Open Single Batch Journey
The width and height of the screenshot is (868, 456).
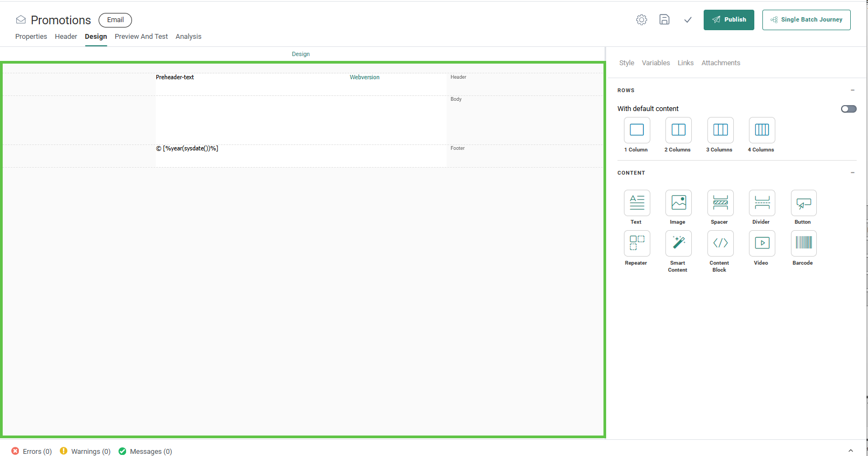[x=806, y=20]
